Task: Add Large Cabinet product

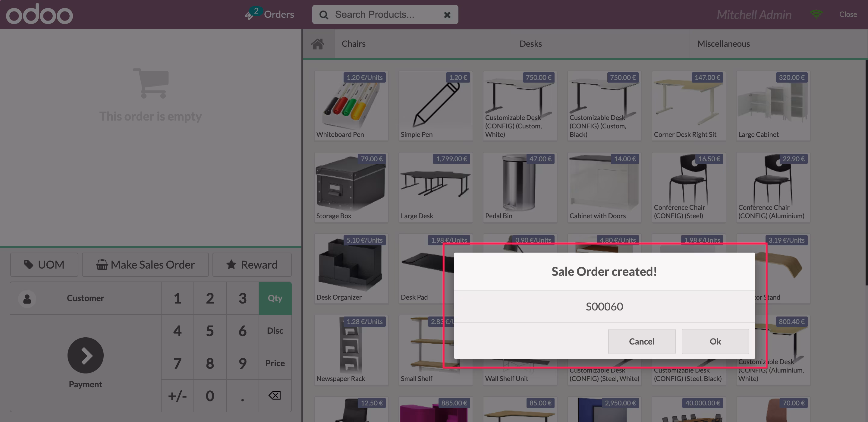Action: click(x=773, y=105)
